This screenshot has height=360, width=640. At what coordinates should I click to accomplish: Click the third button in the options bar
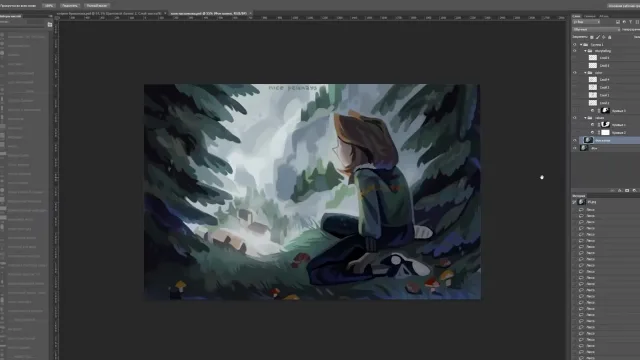pyautogui.click(x=97, y=6)
